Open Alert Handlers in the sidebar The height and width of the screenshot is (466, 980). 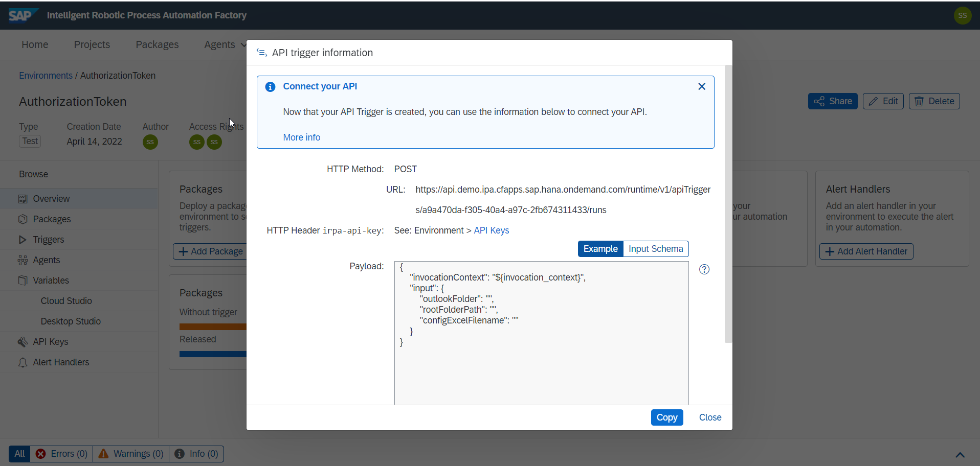(79, 362)
